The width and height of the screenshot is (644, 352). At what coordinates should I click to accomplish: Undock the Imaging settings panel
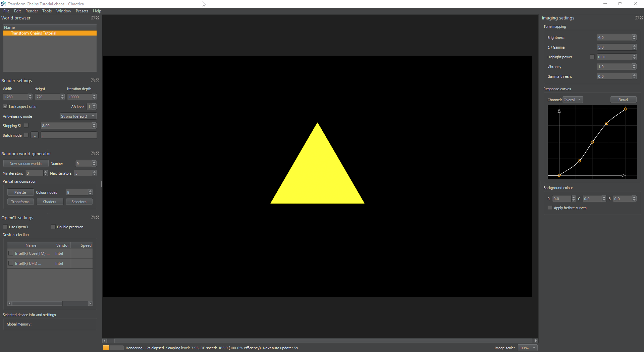pos(637,18)
